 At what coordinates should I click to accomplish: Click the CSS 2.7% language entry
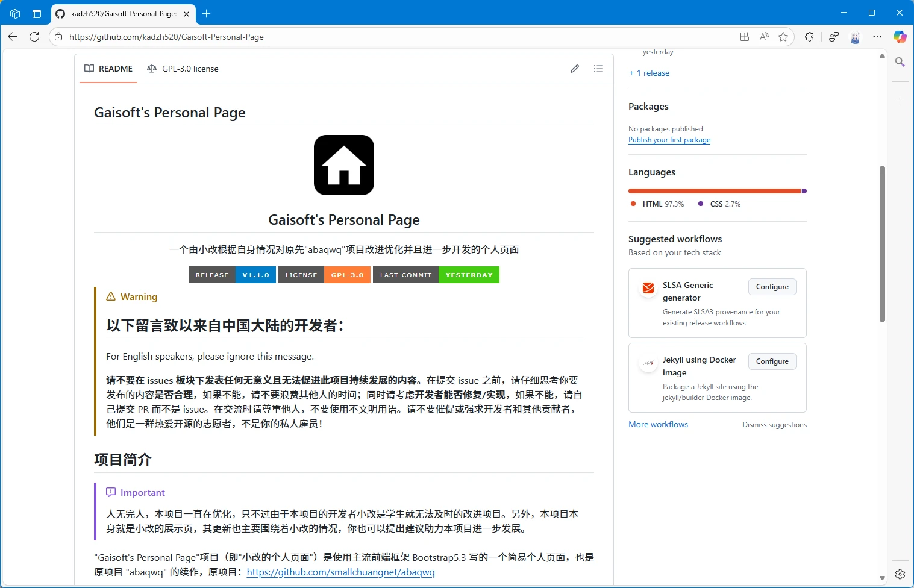[719, 204]
